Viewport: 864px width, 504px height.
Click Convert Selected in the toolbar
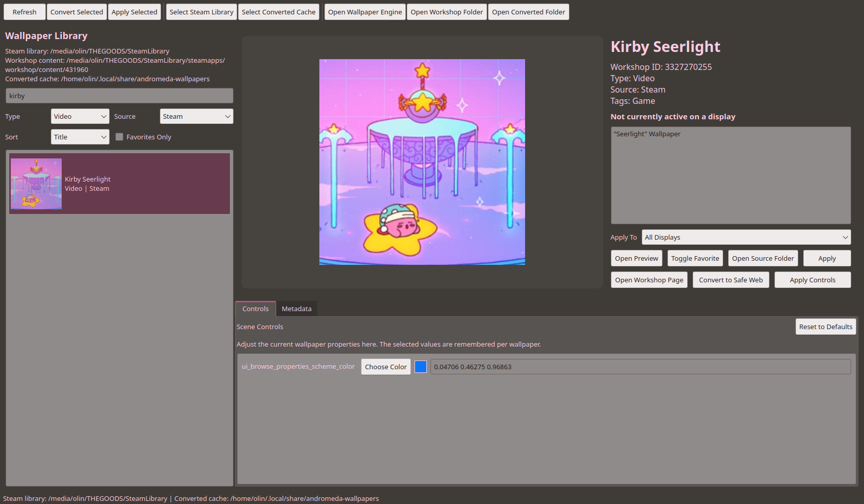77,12
